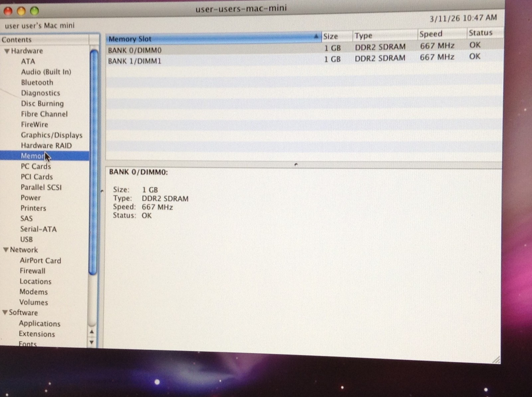
Task: Sort table by Status column
Action: tap(485, 33)
